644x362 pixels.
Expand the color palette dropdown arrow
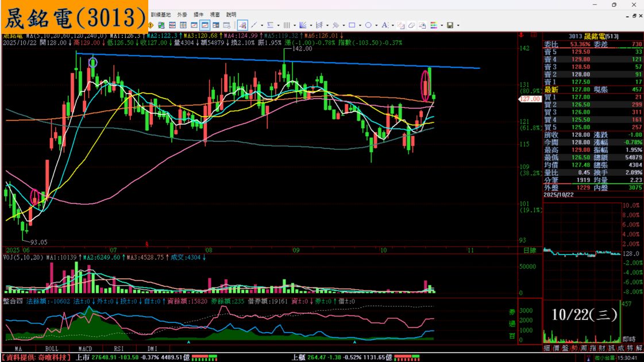click(441, 25)
